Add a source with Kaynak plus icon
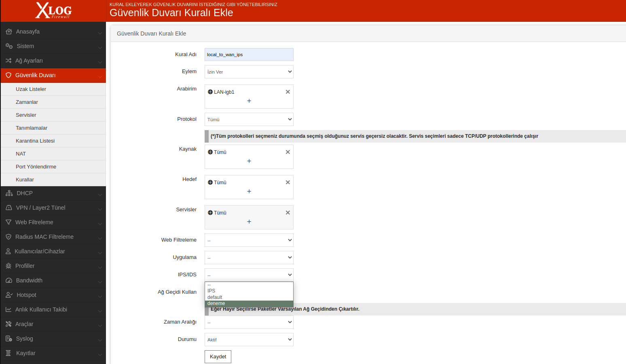The width and height of the screenshot is (626, 364). (x=249, y=161)
